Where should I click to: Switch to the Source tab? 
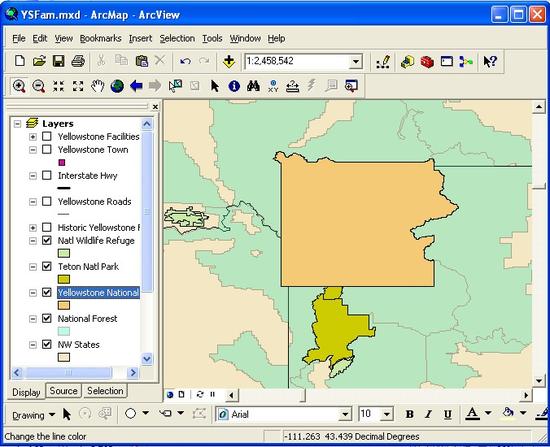click(63, 391)
